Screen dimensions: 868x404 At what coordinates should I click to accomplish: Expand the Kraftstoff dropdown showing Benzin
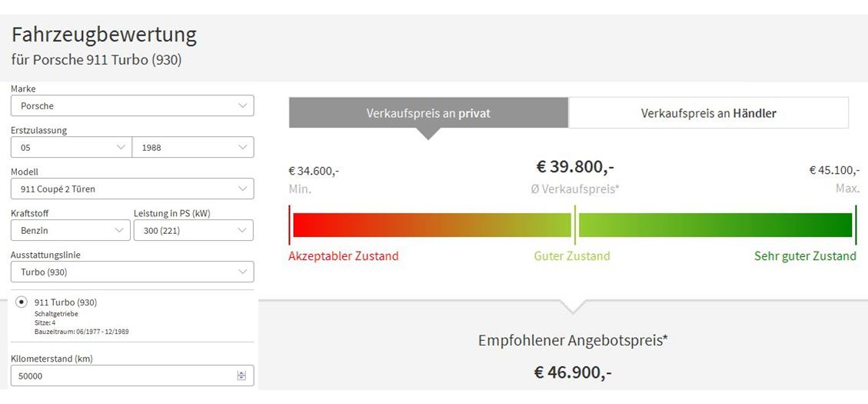click(x=70, y=230)
